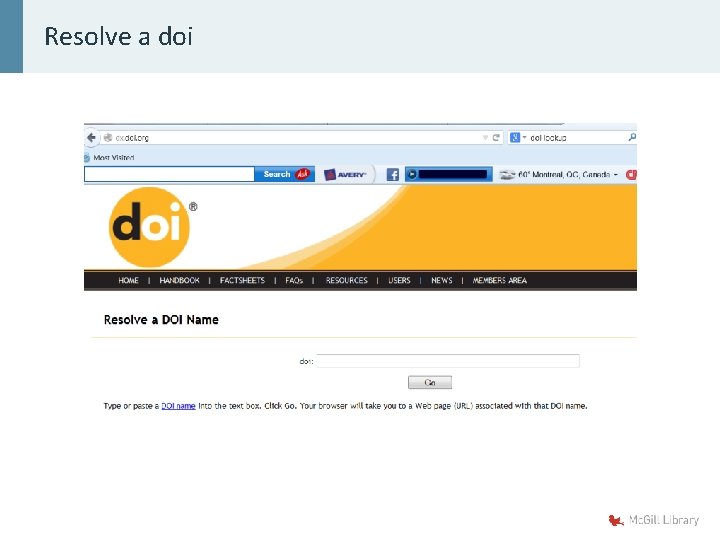Click the magnifier icon in browser search box
Screen dimensions: 720x540
pyautogui.click(x=632, y=137)
